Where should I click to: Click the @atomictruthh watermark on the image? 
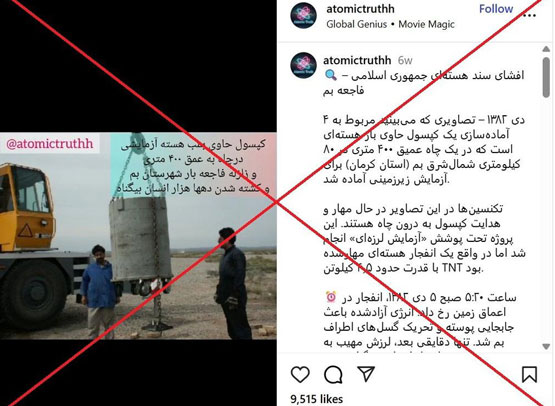pos(50,143)
